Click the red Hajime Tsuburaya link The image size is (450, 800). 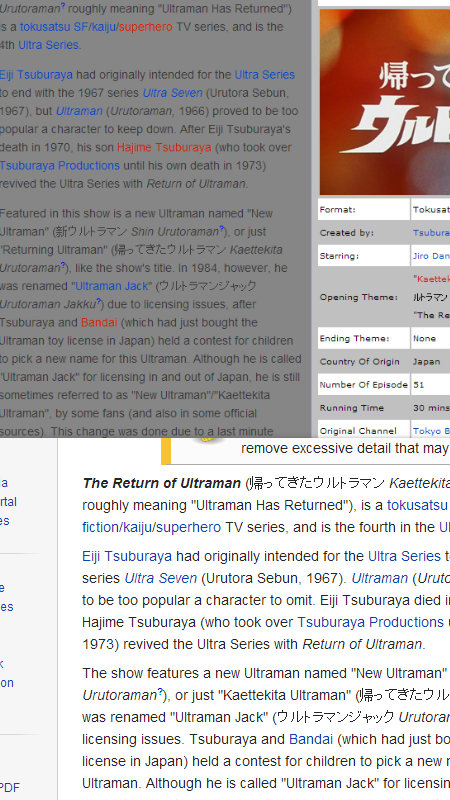point(164,147)
